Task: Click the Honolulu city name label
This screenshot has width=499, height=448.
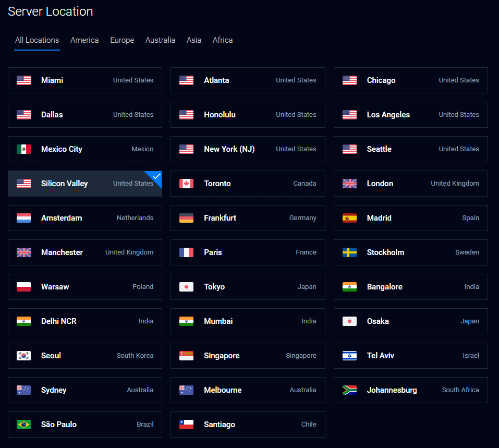Action: click(220, 115)
